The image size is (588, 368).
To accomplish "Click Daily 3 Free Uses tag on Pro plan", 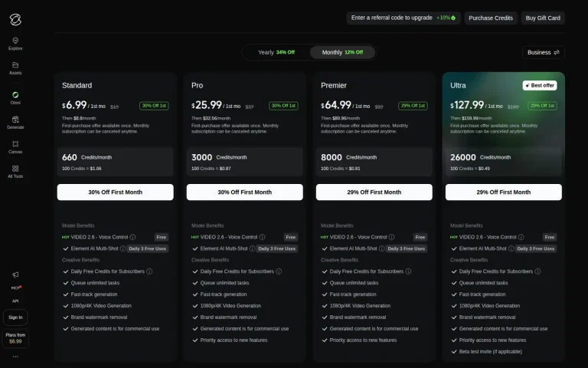I will [x=276, y=248].
